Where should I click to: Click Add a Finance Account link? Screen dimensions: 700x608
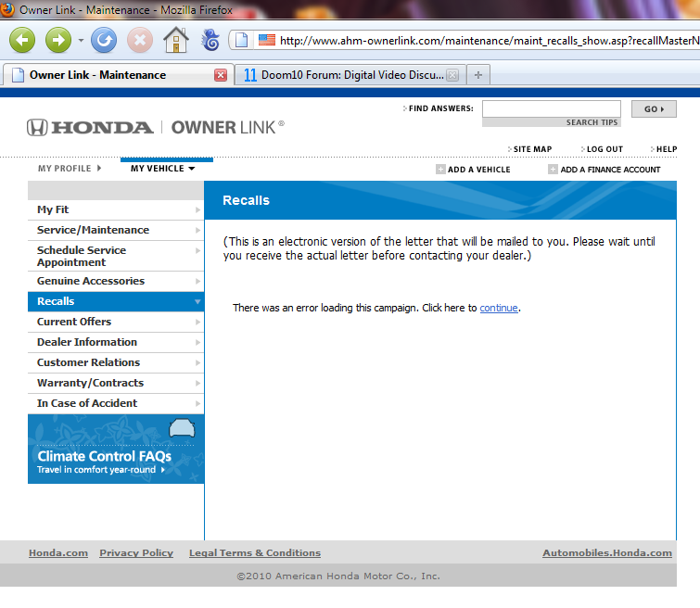610,170
